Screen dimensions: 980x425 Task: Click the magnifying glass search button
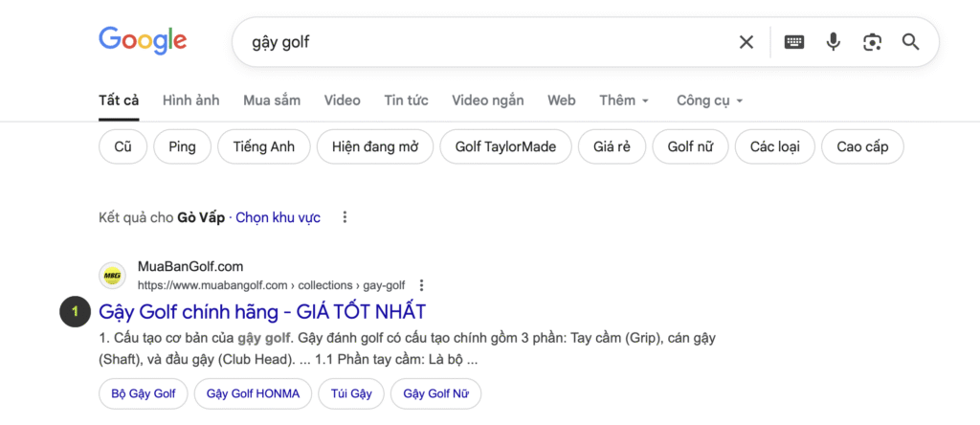tap(910, 42)
